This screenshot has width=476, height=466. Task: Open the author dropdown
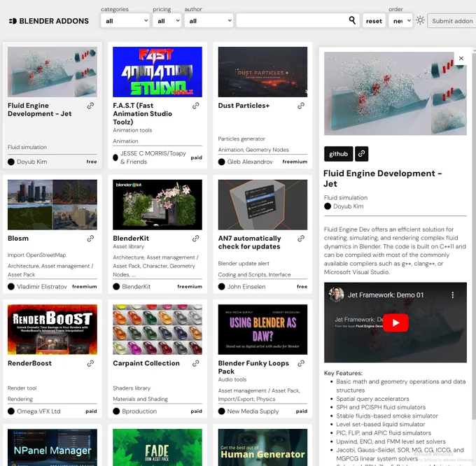(x=209, y=20)
